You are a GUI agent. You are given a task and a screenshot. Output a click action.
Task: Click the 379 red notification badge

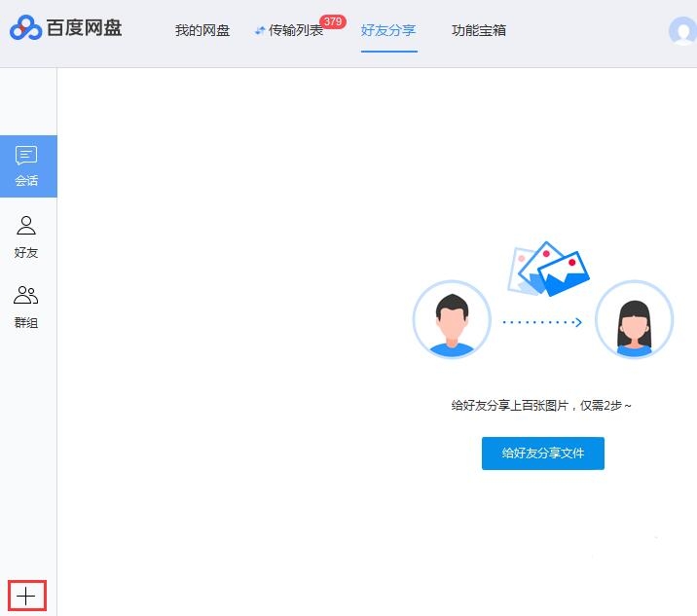coord(333,21)
